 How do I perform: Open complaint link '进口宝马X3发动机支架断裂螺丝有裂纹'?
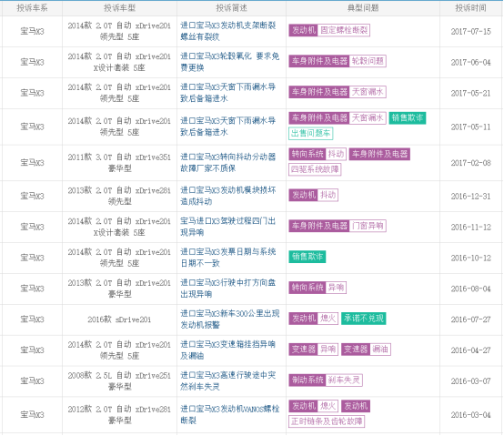pos(228,31)
